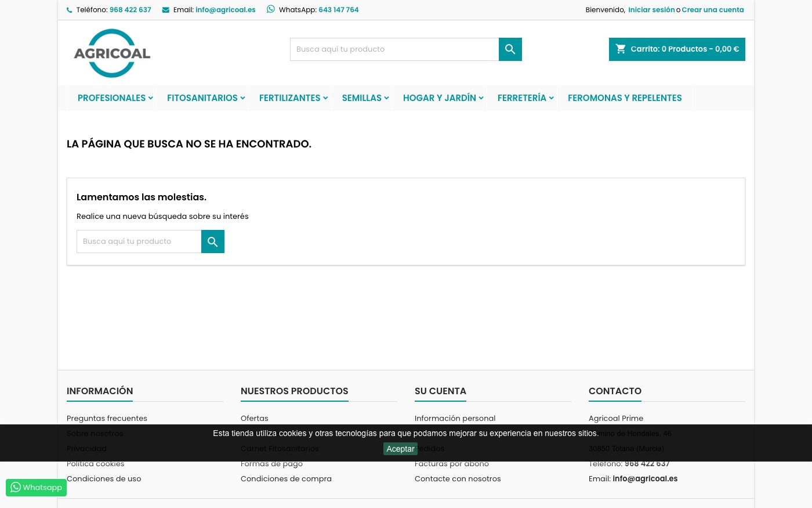Viewport: 812px width, 508px height.
Task: Open the SEMILLAS category
Action: point(362,98)
